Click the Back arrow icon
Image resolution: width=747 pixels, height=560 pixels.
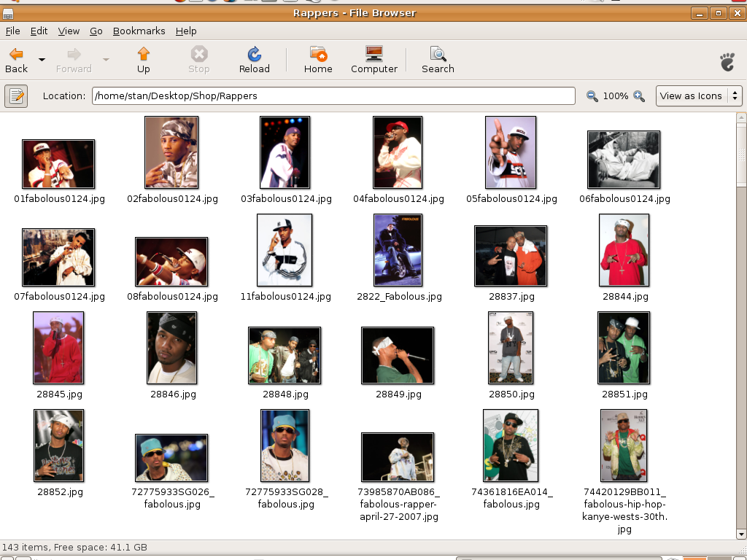pyautogui.click(x=16, y=55)
